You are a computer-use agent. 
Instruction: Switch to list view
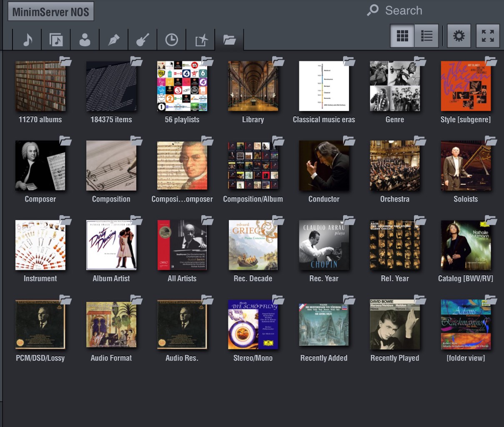[426, 36]
